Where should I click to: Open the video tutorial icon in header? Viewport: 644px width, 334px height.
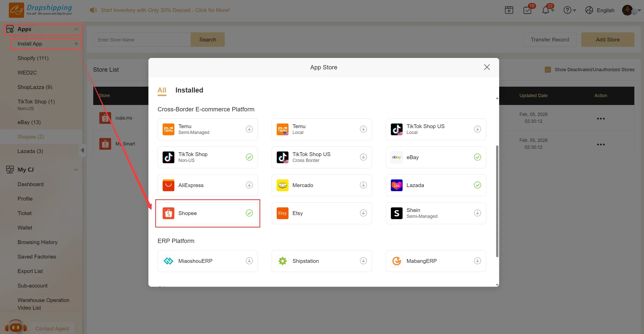tap(509, 10)
